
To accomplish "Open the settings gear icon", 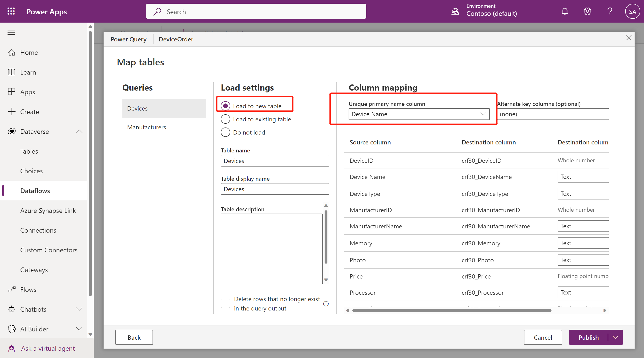I will click(587, 12).
